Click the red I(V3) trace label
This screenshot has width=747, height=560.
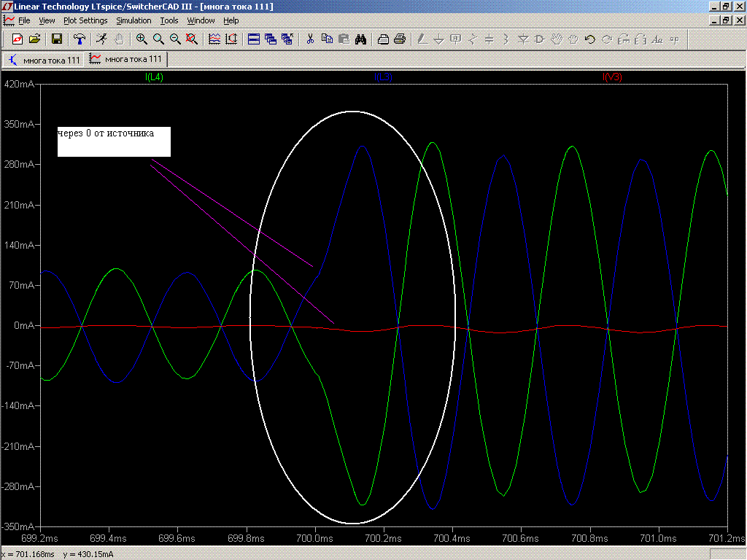pos(612,77)
